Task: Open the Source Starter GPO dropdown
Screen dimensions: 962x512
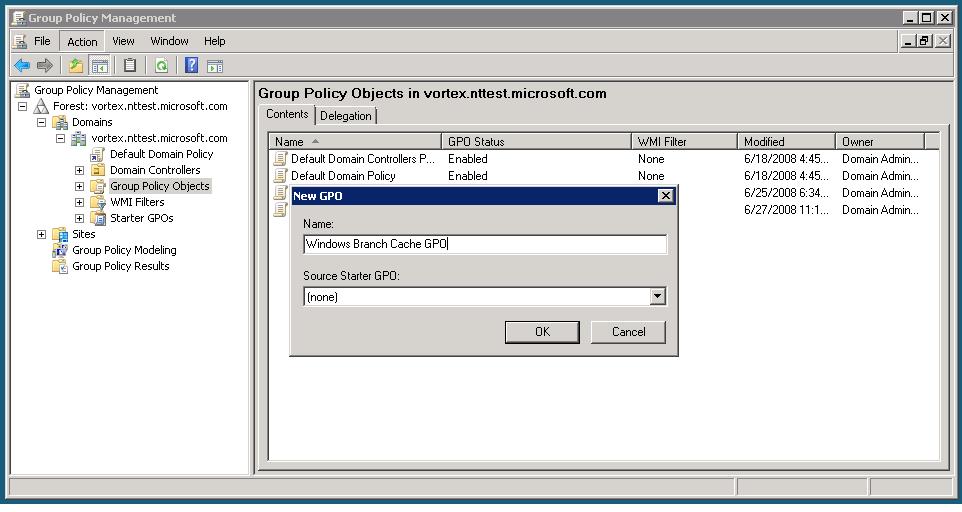Action: click(x=657, y=297)
